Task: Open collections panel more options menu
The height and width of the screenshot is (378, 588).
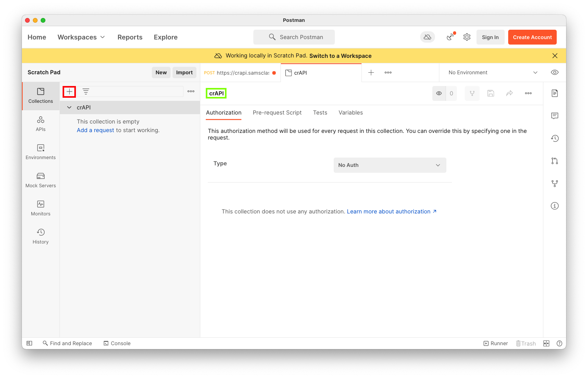Action: pos(191,91)
